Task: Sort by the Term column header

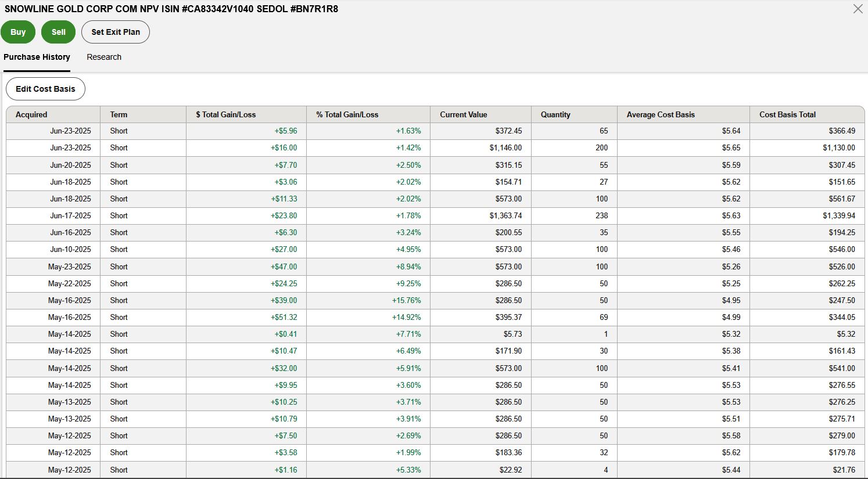Action: [x=119, y=114]
